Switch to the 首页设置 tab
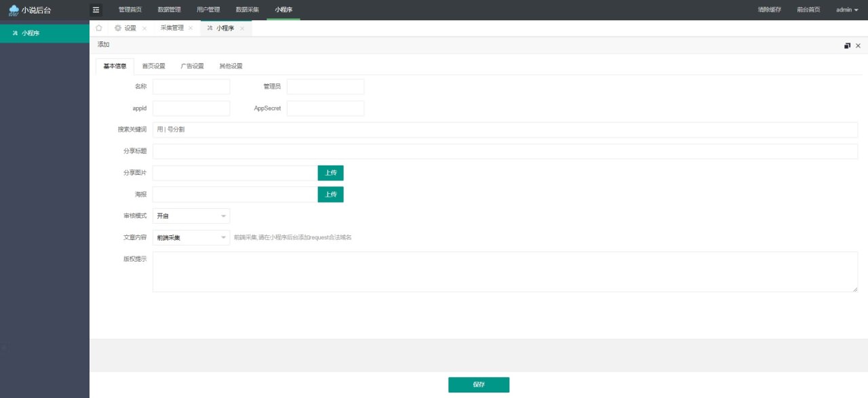 153,66
